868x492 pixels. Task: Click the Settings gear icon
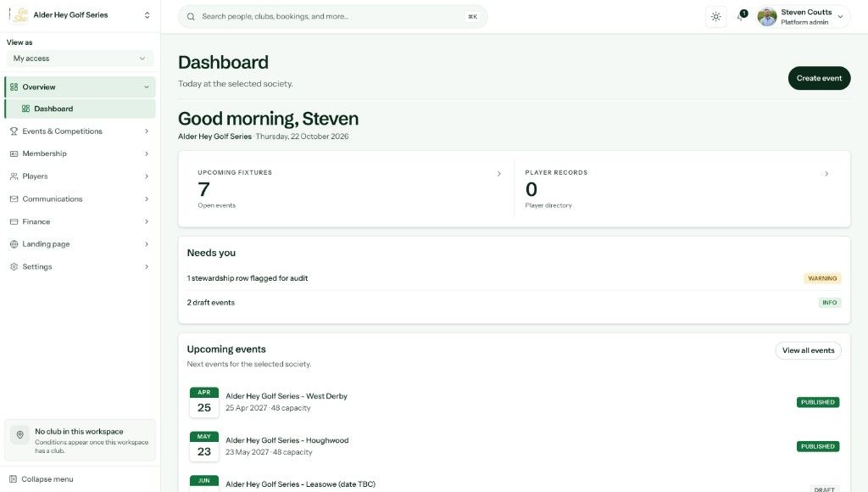(14, 266)
